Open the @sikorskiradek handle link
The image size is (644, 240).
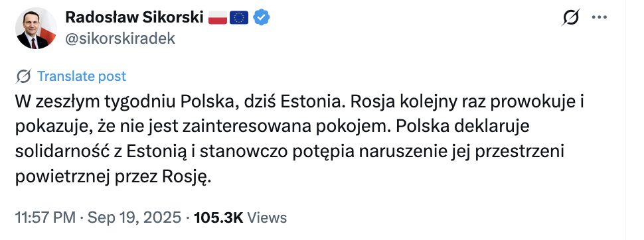tap(120, 38)
